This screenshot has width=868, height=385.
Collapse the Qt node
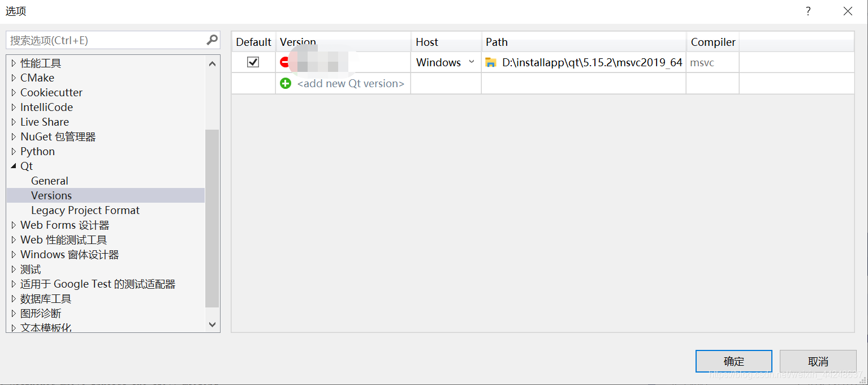pyautogui.click(x=14, y=166)
